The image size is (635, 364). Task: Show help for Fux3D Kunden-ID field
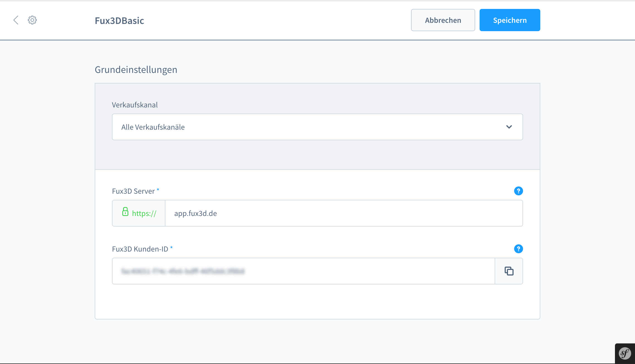518,249
